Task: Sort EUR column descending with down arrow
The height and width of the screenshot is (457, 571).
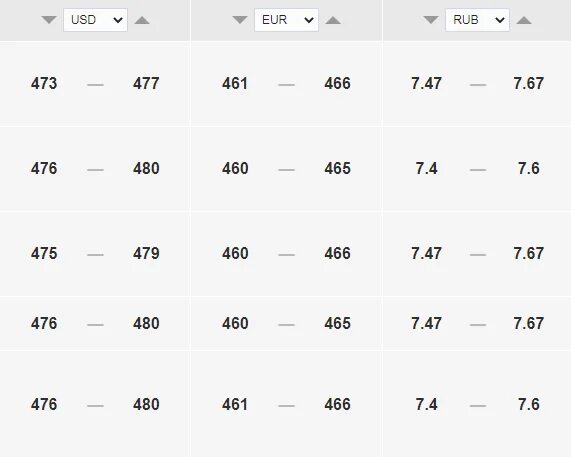Action: (x=240, y=20)
